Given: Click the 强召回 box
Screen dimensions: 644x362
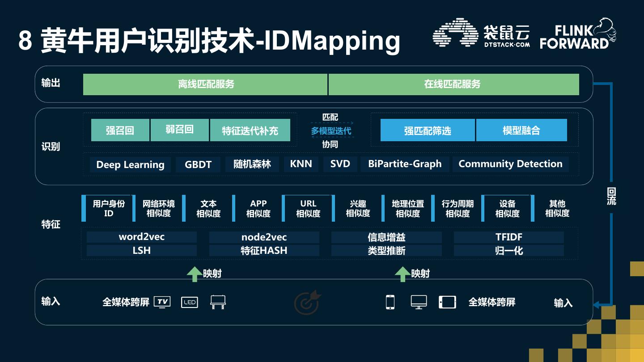Looking at the screenshot, I should coord(120,130).
